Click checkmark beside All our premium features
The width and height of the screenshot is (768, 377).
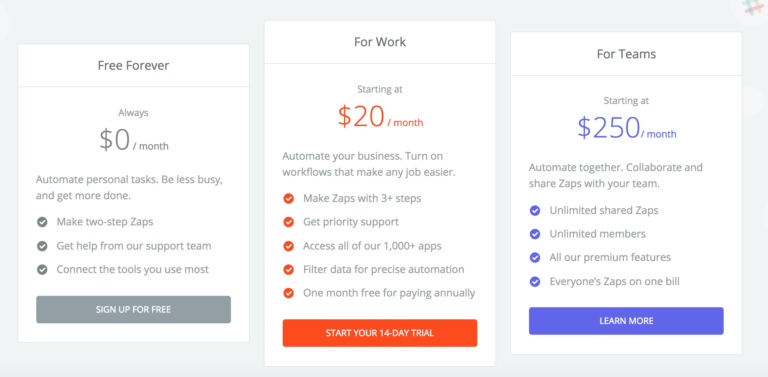click(x=535, y=258)
